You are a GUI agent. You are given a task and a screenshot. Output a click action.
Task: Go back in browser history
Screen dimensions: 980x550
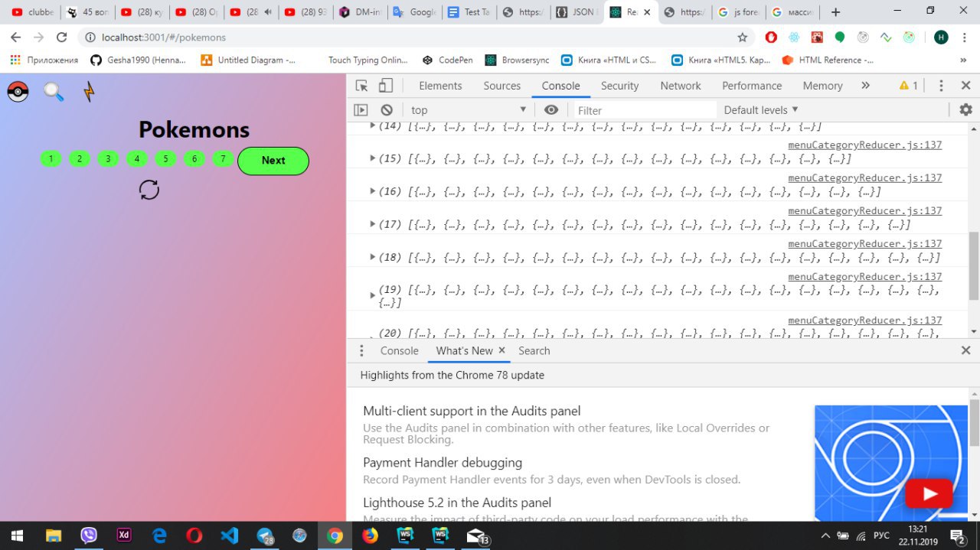[x=16, y=37]
